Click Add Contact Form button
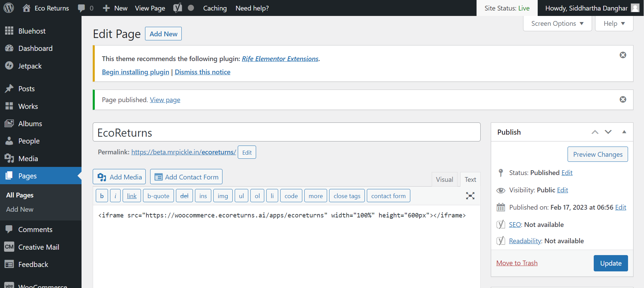This screenshot has height=288, width=644. pyautogui.click(x=186, y=177)
